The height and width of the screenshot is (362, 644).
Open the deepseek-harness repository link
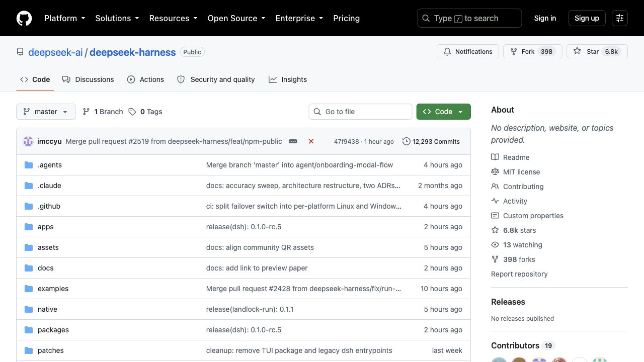point(133,52)
